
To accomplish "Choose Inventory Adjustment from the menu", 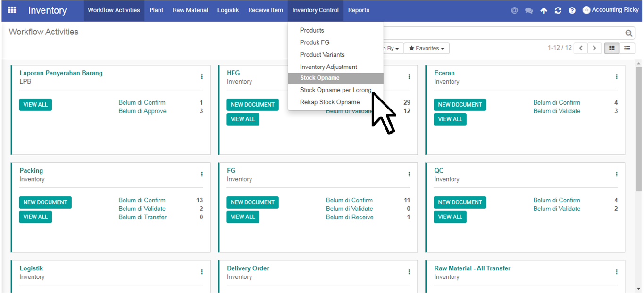I will [328, 67].
